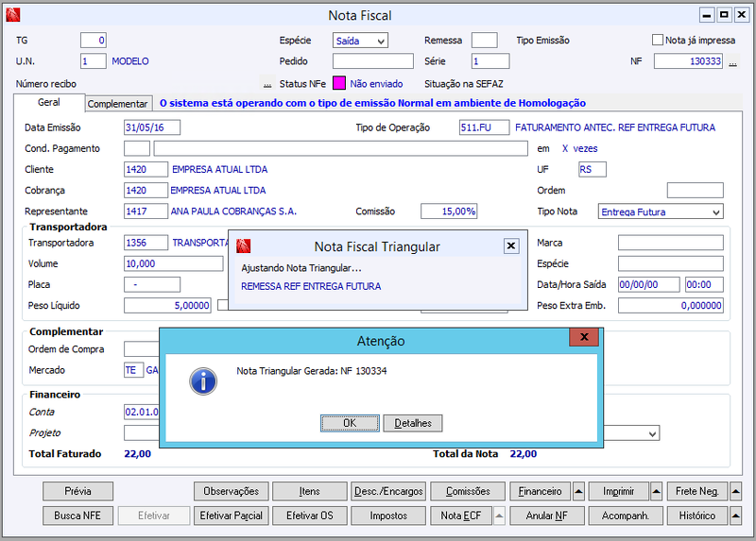756x541 pixels.
Task: Click Tipo de Operação field 511.FU
Action: click(484, 127)
